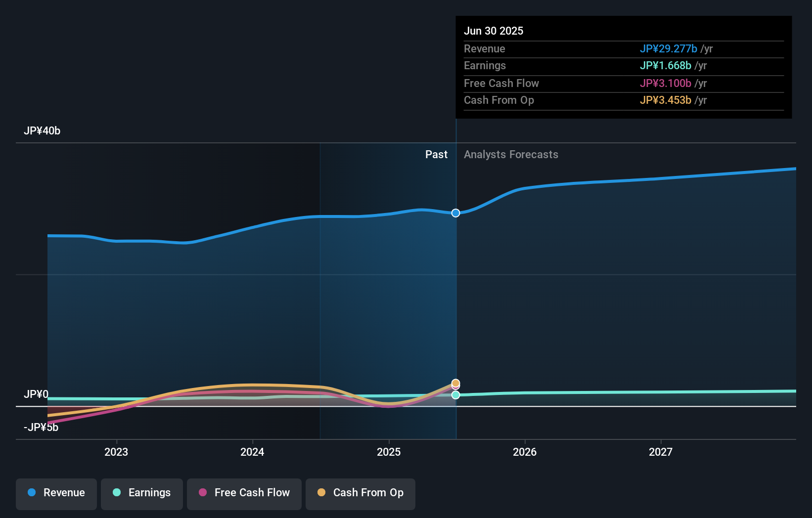Expand the Past section of the chart
Screen dimensions: 812x518
point(436,154)
